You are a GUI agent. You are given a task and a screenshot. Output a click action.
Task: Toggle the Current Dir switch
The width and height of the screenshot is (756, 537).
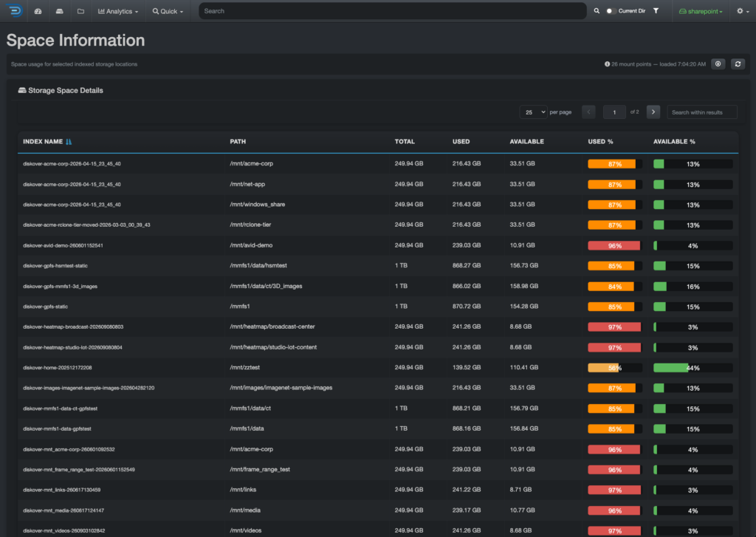(611, 10)
